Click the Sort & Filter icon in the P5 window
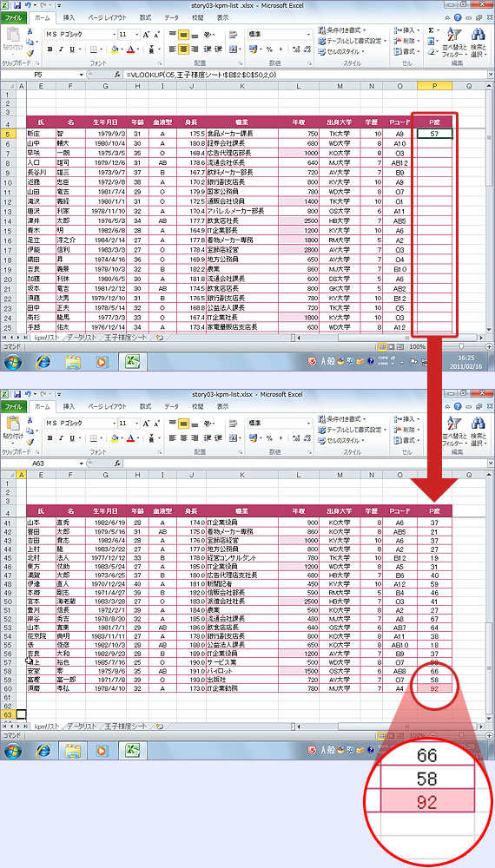Screen dimensions: 495x868 click(x=454, y=35)
